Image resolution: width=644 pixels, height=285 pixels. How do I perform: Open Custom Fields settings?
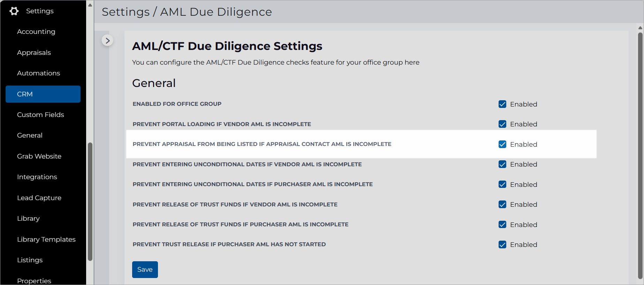(40, 115)
